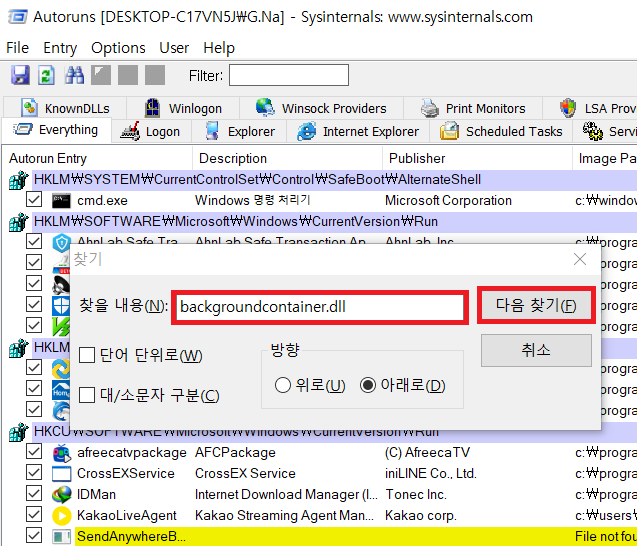Click the toolbar Filter input box
637x546 pixels.
pyautogui.click(x=289, y=75)
